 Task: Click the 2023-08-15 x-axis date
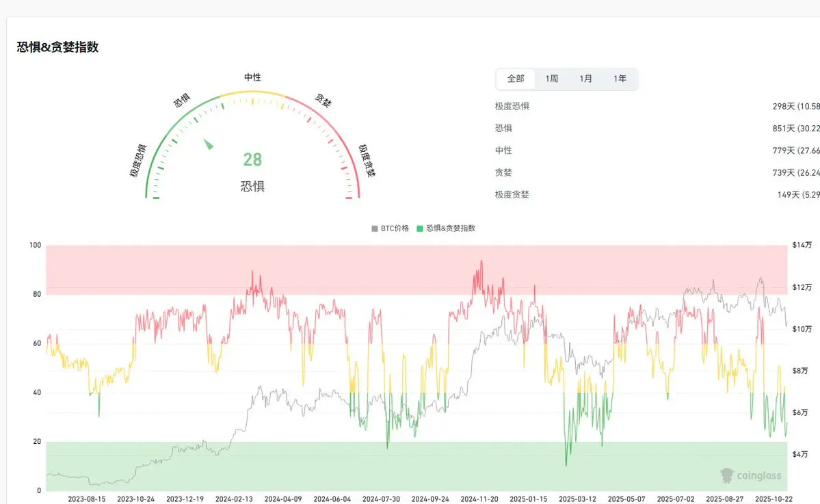(87, 499)
